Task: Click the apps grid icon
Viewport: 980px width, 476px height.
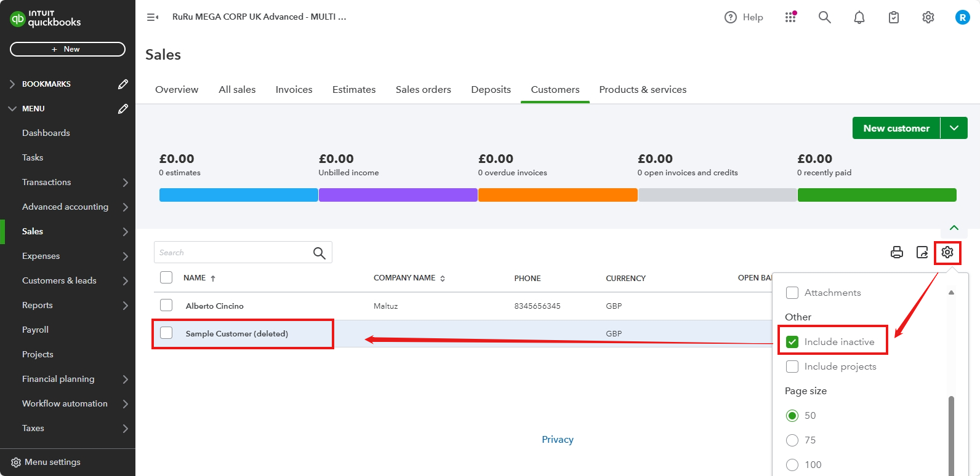Action: 790,17
